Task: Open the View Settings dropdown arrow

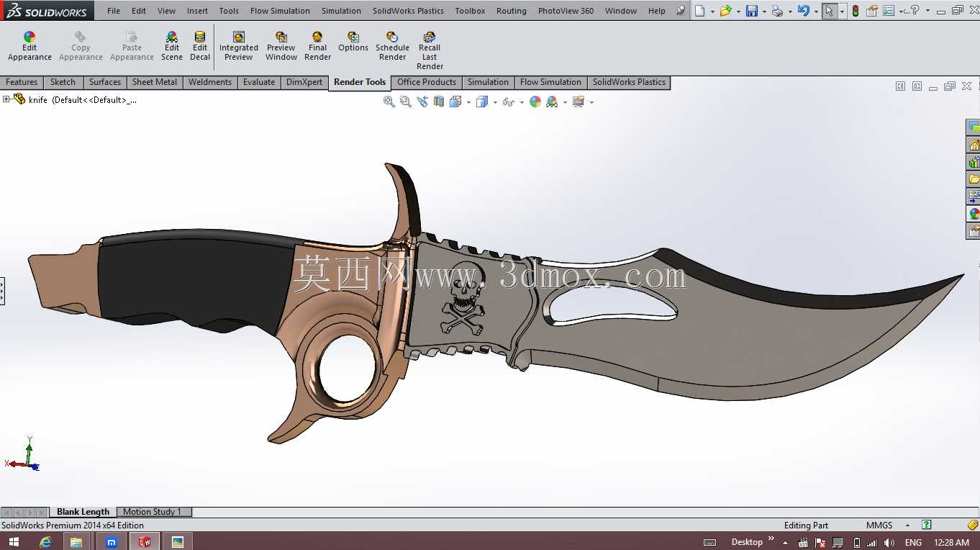Action: (591, 102)
